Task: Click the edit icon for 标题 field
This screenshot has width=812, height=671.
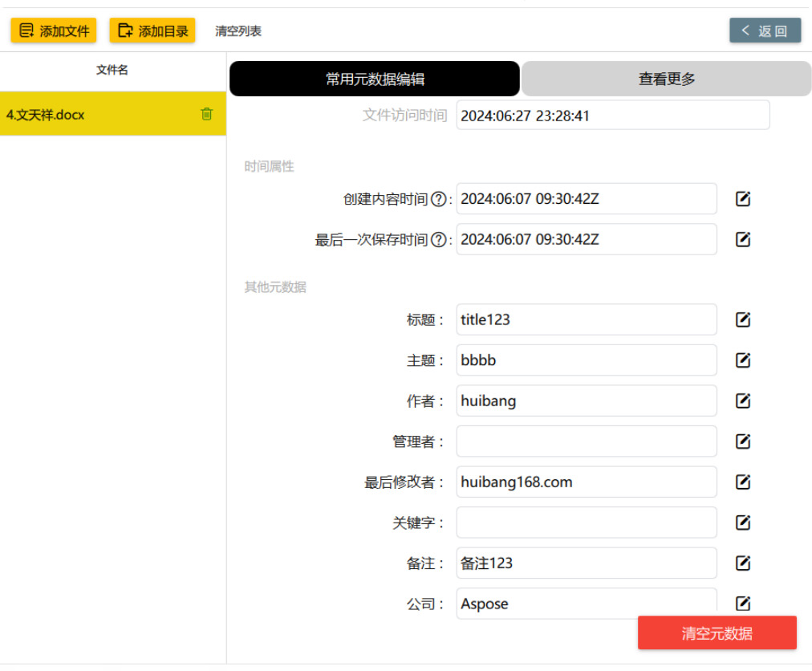Action: (x=743, y=319)
